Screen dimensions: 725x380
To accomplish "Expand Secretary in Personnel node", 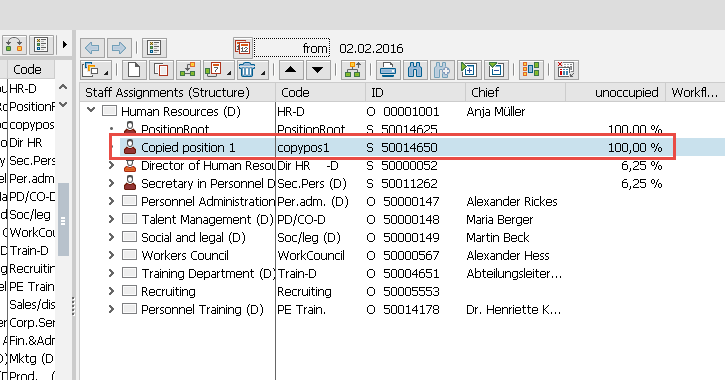I will coord(111,183).
